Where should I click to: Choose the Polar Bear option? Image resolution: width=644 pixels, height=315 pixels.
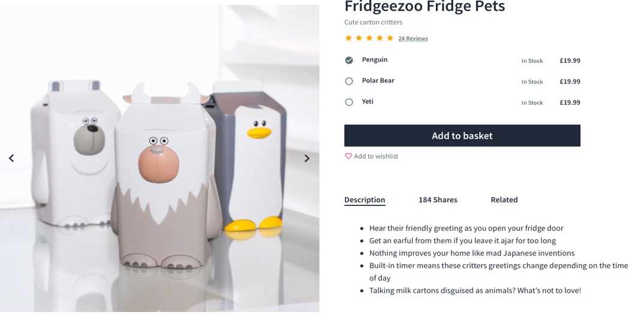pos(349,81)
